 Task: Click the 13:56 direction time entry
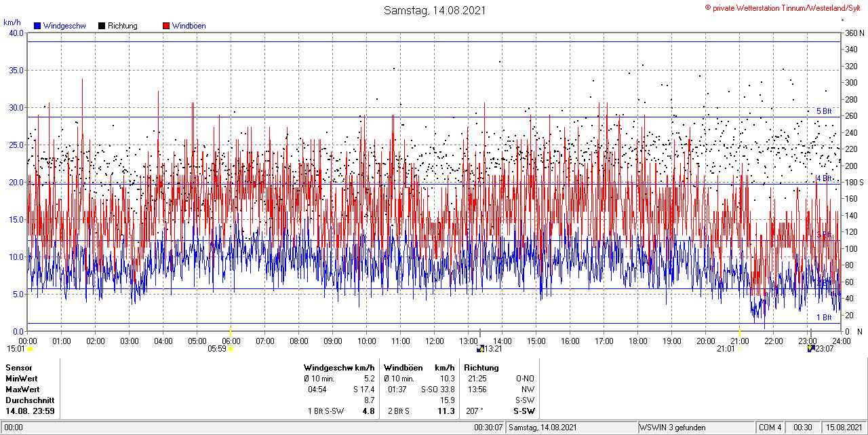(477, 390)
